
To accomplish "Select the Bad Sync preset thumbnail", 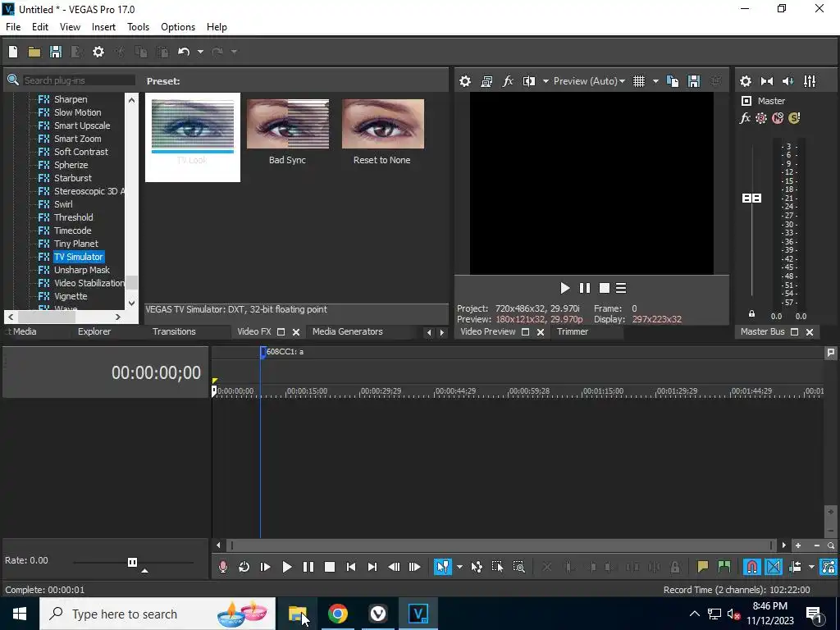I will click(x=288, y=124).
